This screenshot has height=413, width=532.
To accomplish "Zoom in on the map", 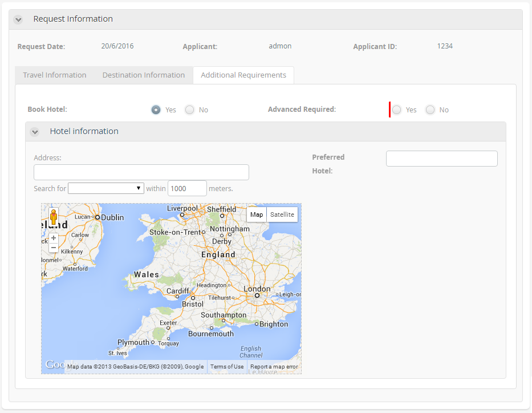I will 53,238.
